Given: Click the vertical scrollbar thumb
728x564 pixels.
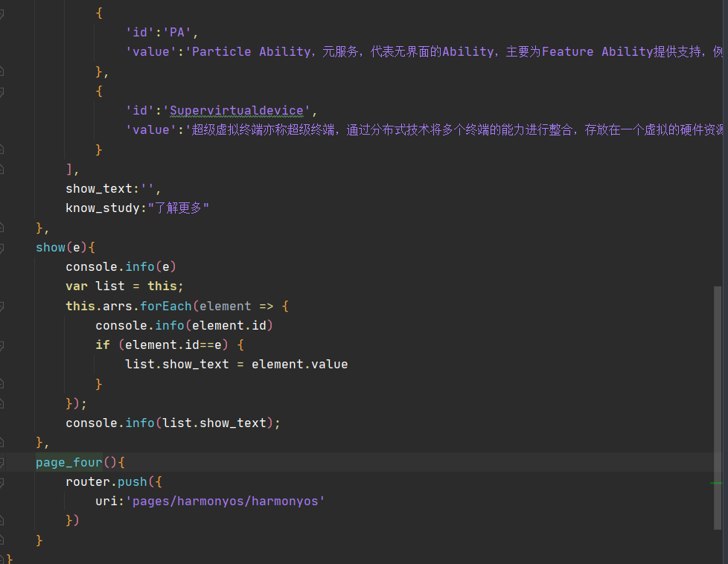Looking at the screenshot, I should [x=718, y=408].
